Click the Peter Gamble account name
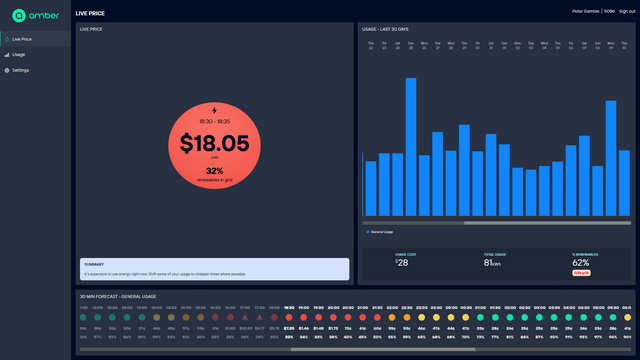Screen dimensions: 640x360 point(585,11)
